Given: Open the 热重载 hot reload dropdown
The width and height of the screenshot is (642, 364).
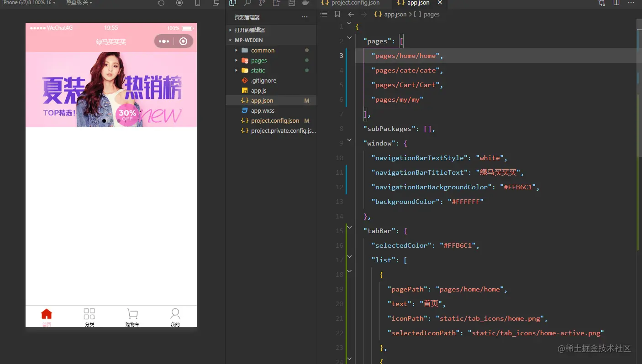Looking at the screenshot, I should pyautogui.click(x=79, y=3).
